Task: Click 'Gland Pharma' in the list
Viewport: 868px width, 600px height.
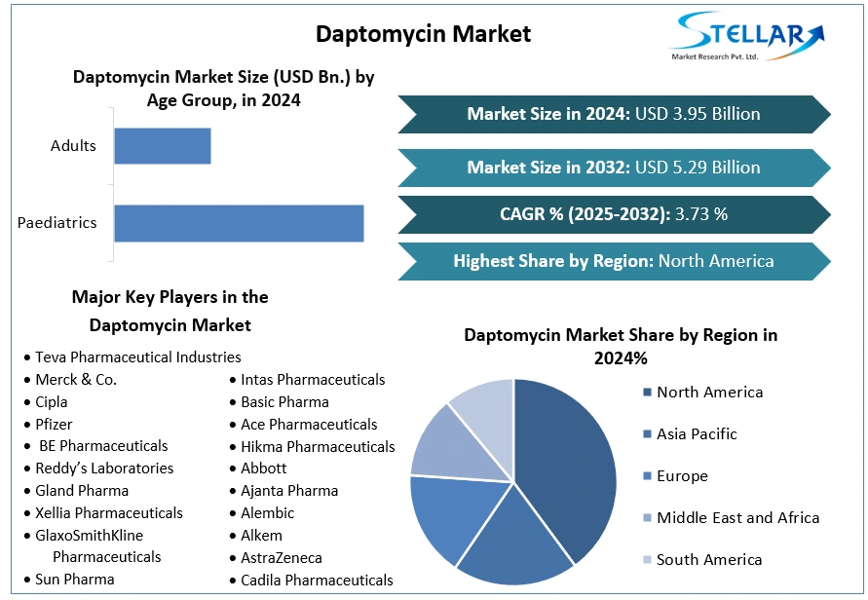Action: coord(82,491)
